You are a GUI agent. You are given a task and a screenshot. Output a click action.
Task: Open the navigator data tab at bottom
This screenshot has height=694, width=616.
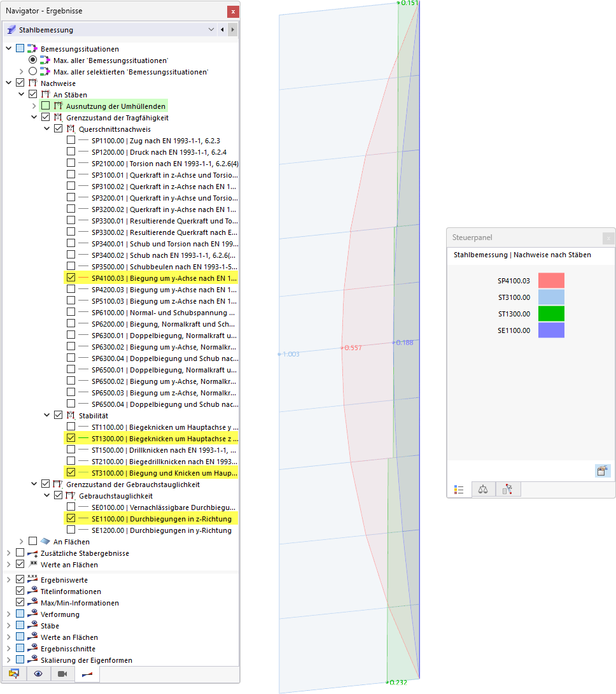(14, 674)
